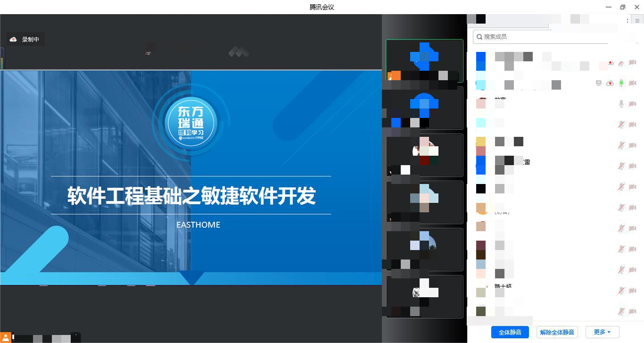
Task: Click the green active microphone icon
Action: click(621, 83)
